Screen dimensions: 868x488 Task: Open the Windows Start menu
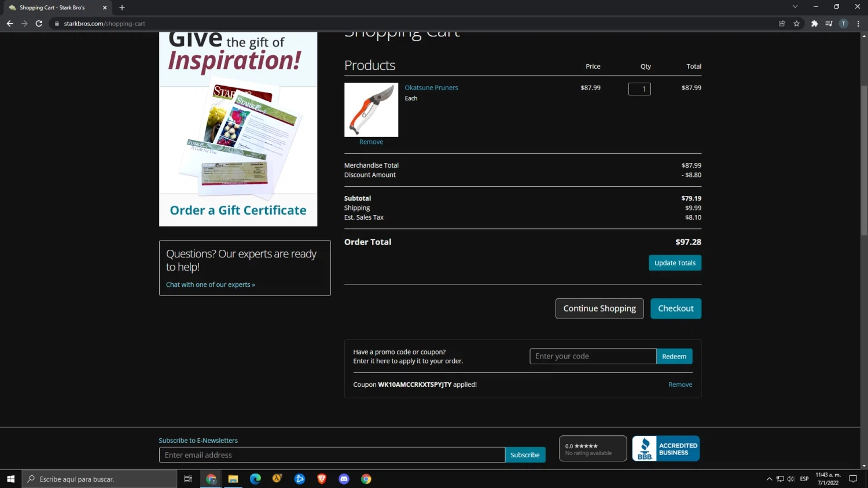pyautogui.click(x=10, y=479)
